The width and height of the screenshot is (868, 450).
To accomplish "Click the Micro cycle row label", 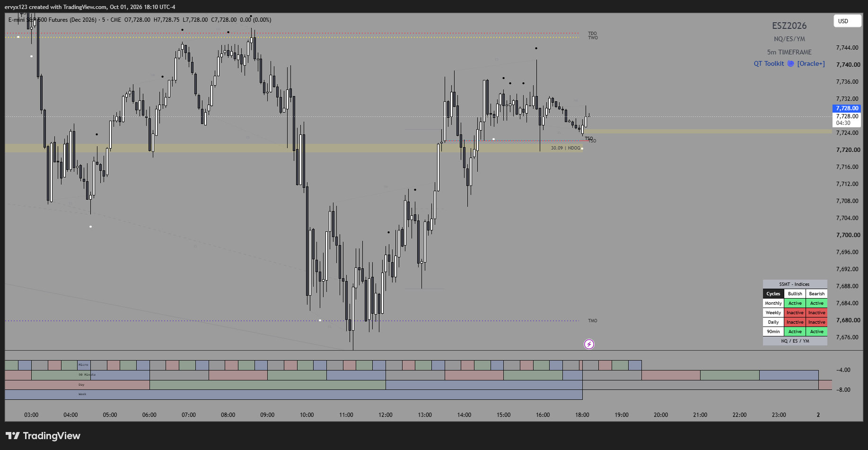I will (x=83, y=365).
